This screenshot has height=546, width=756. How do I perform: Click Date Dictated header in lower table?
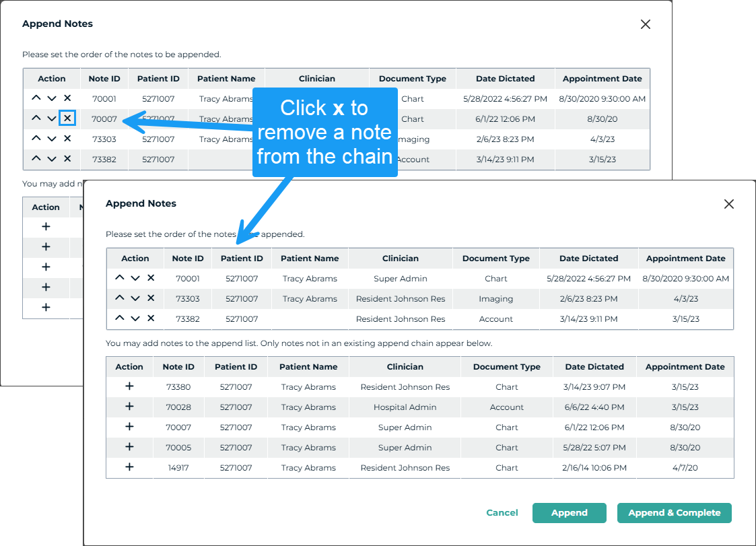coord(594,367)
